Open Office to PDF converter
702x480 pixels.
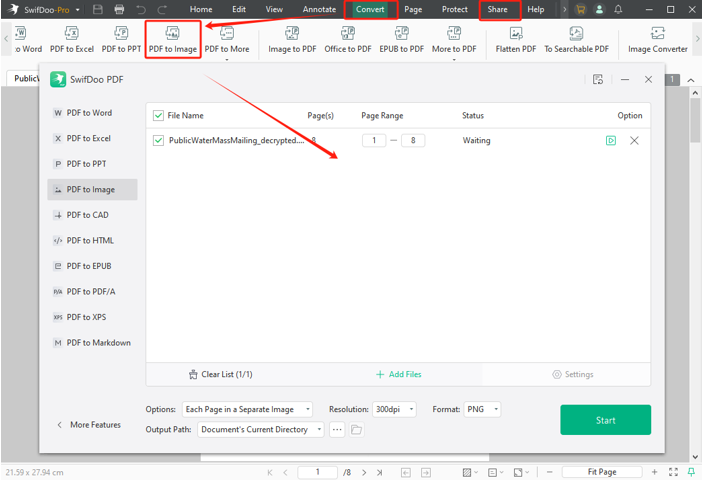click(348, 39)
